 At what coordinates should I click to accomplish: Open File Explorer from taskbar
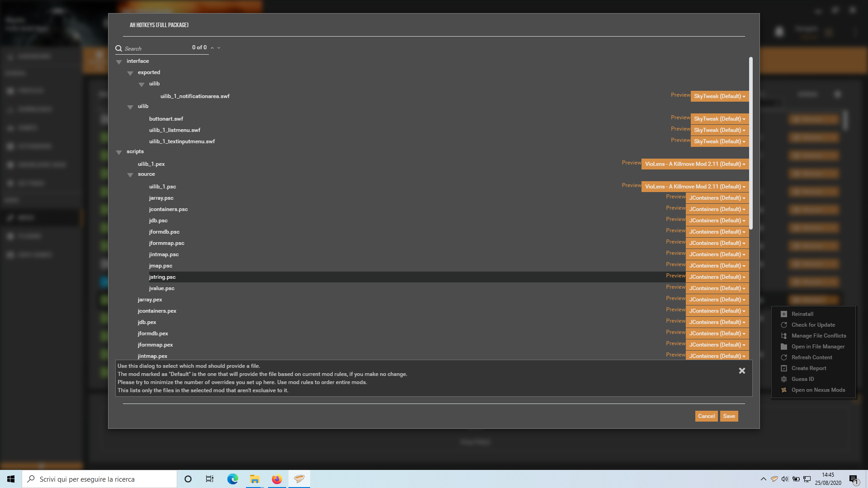coord(255,479)
